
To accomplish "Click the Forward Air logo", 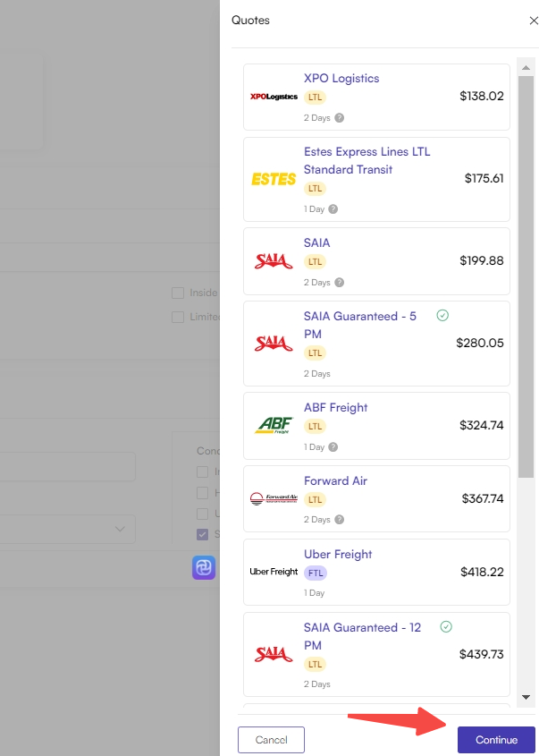I will pos(274,498).
